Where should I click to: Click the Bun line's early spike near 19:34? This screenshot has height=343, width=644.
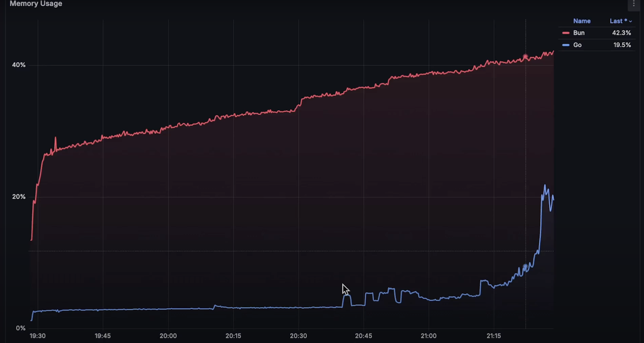click(55, 137)
